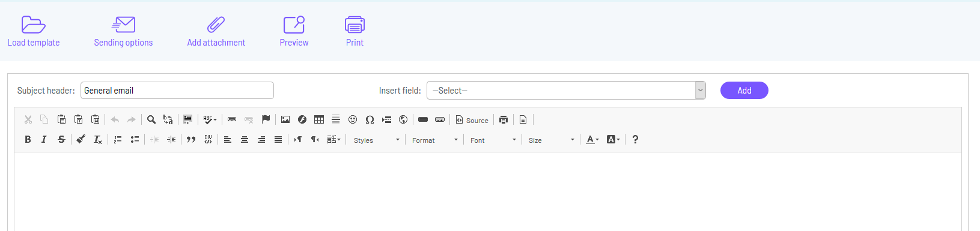Click the Increase Indent icon
Image resolution: width=980 pixels, height=231 pixels.
click(171, 139)
